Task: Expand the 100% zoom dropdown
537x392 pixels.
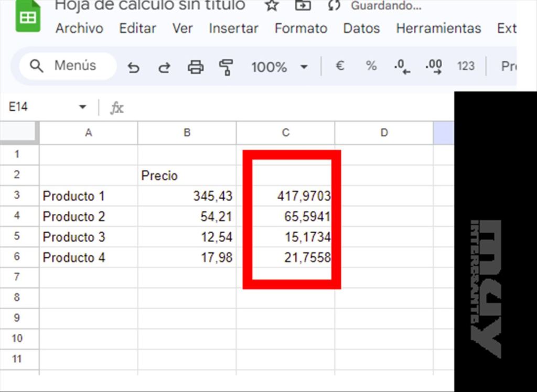Action: (x=304, y=67)
